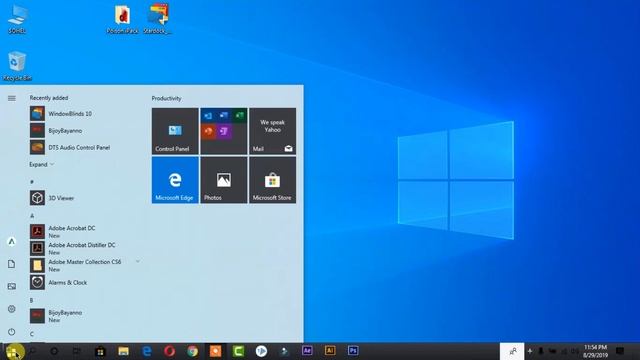Open 3D Viewer app
Image resolution: width=640 pixels, height=360 pixels.
[x=84, y=198]
